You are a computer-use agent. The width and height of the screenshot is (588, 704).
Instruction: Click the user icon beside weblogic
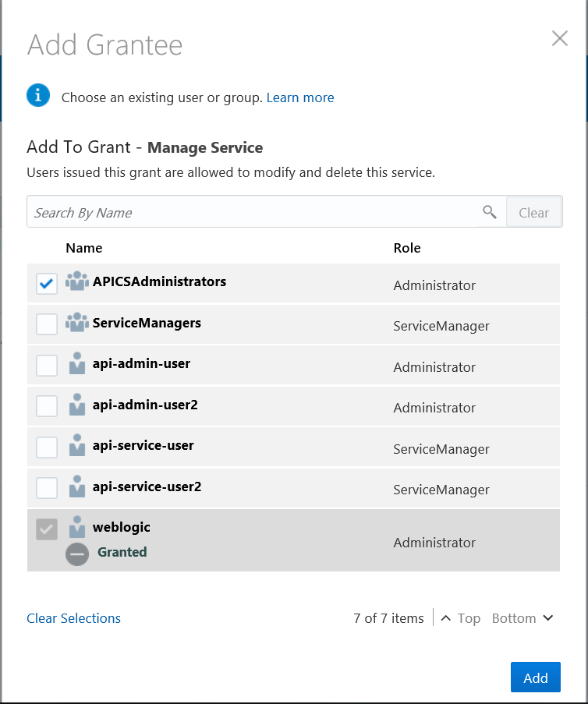(77, 526)
